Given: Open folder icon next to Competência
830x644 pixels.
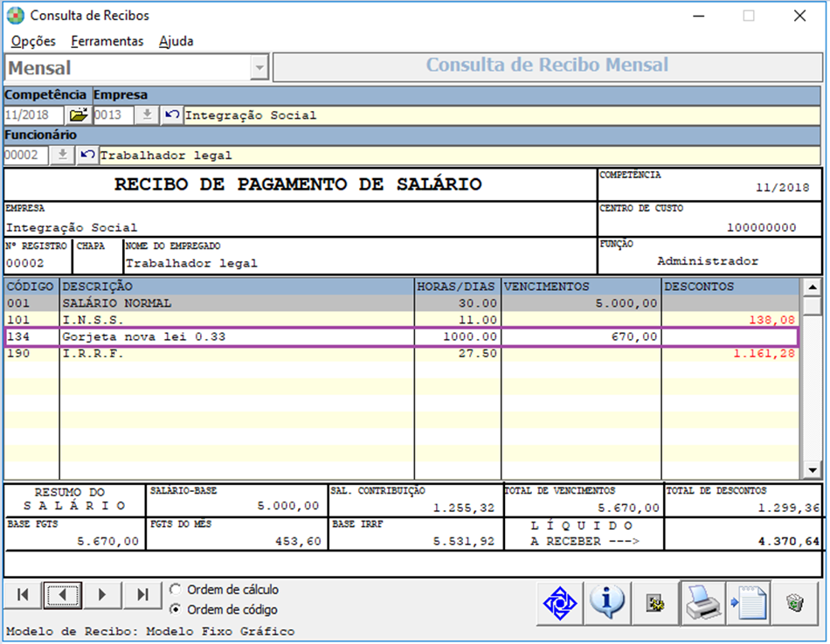Looking at the screenshot, I should (x=79, y=115).
